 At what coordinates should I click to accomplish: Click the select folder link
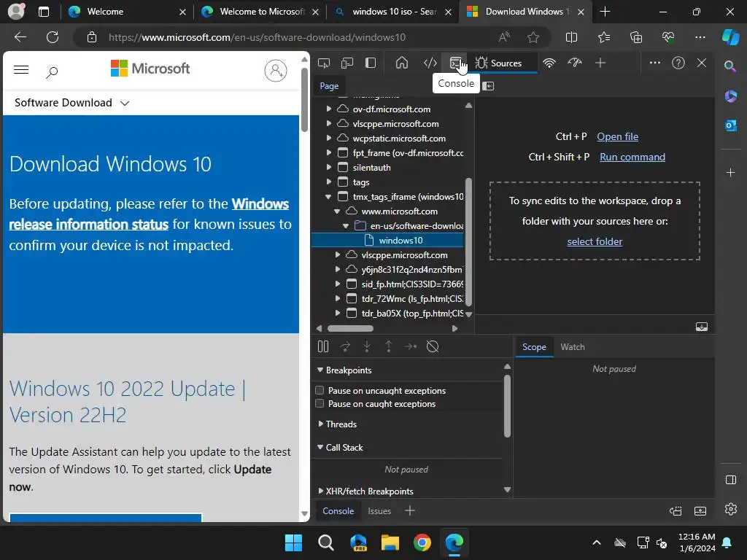pyautogui.click(x=595, y=241)
